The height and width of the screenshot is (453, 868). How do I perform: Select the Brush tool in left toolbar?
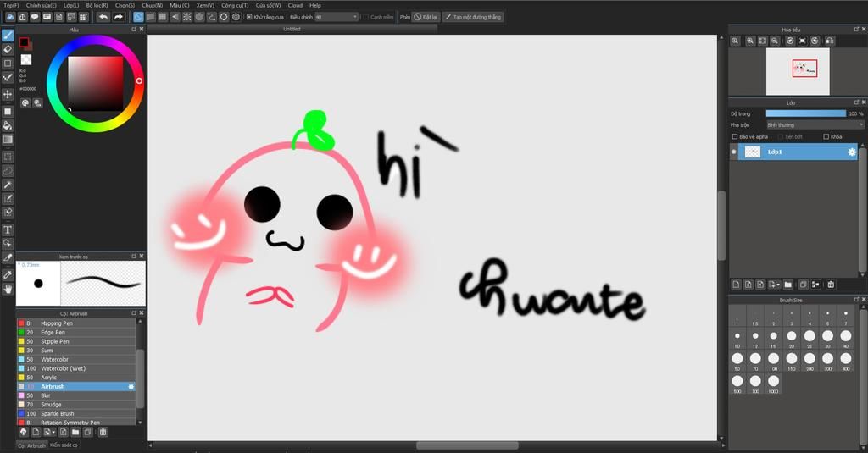pyautogui.click(x=8, y=36)
